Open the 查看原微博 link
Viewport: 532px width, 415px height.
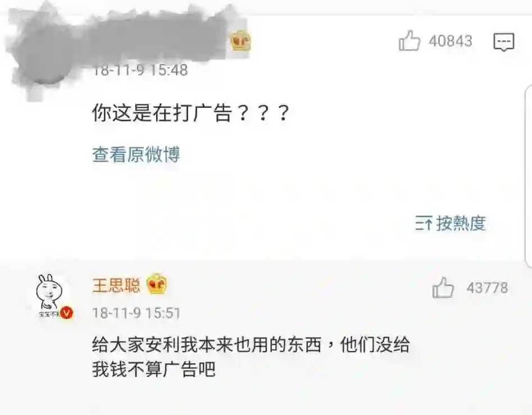pyautogui.click(x=136, y=154)
